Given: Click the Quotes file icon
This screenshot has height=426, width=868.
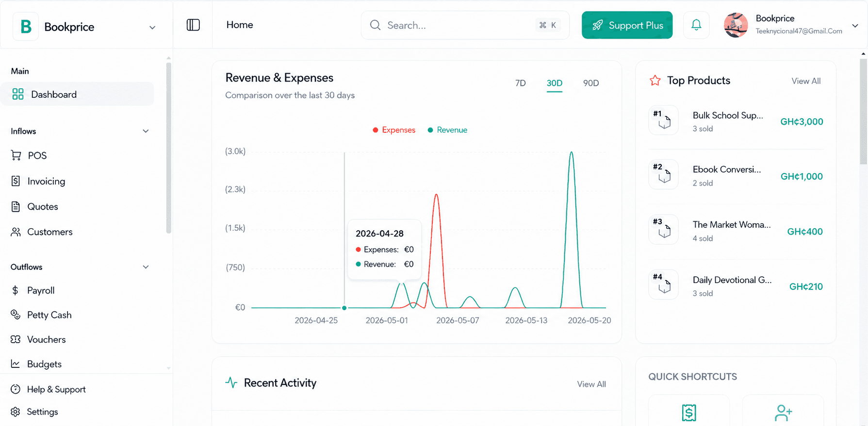Looking at the screenshot, I should click(x=16, y=206).
